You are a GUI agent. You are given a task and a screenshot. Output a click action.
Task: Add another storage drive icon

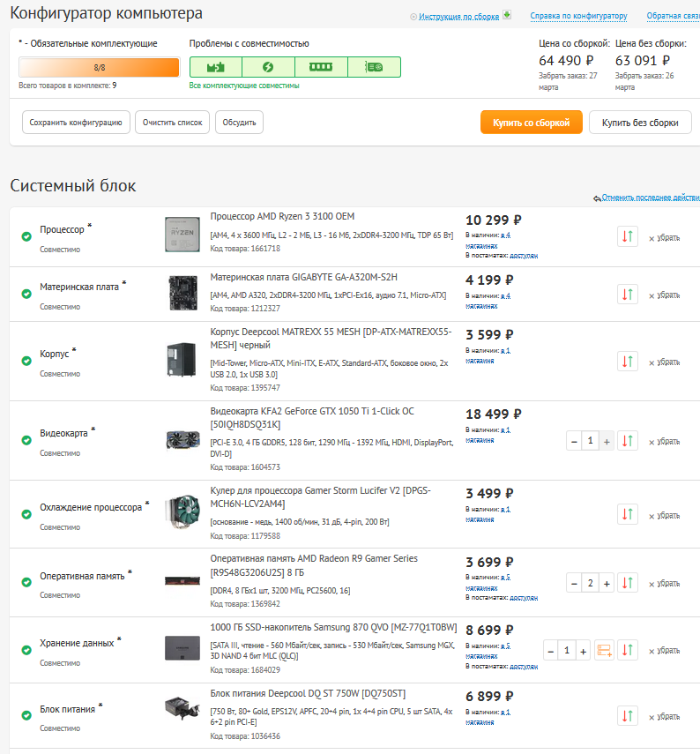(x=604, y=650)
